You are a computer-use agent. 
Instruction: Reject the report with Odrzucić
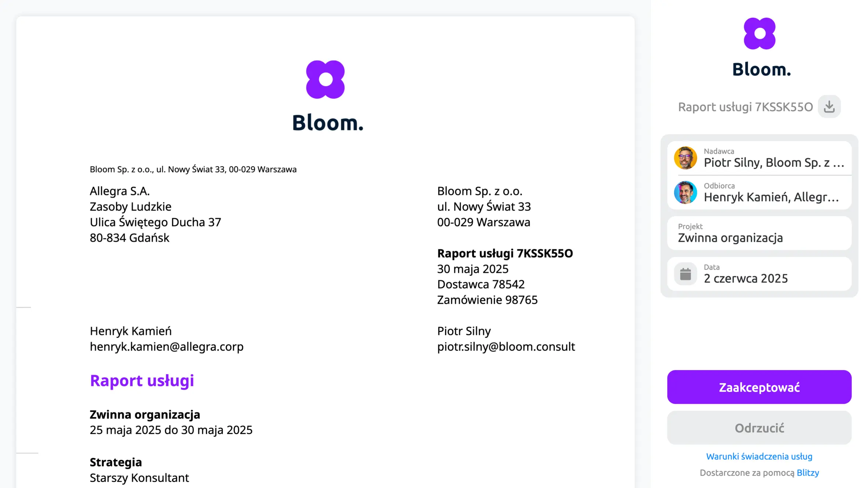(759, 428)
